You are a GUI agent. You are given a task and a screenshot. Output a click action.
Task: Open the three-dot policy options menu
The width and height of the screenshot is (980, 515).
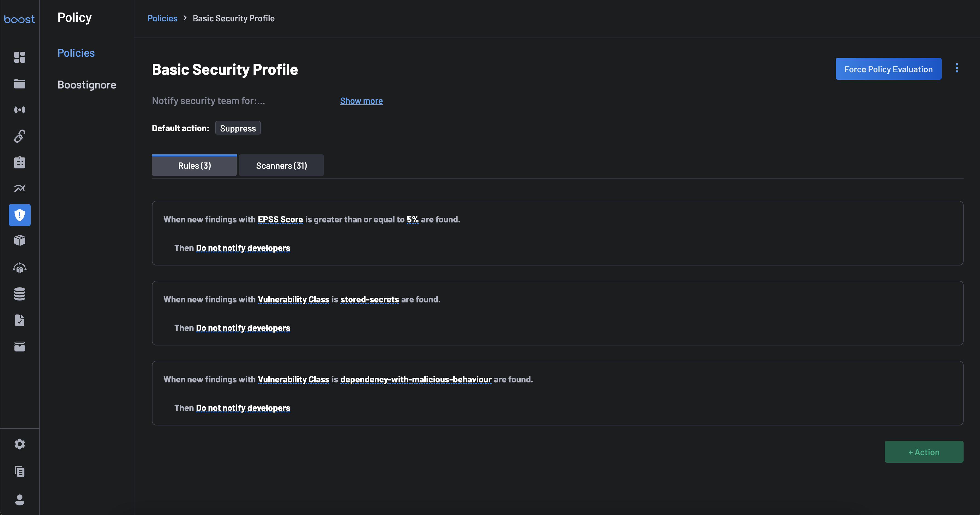(957, 68)
